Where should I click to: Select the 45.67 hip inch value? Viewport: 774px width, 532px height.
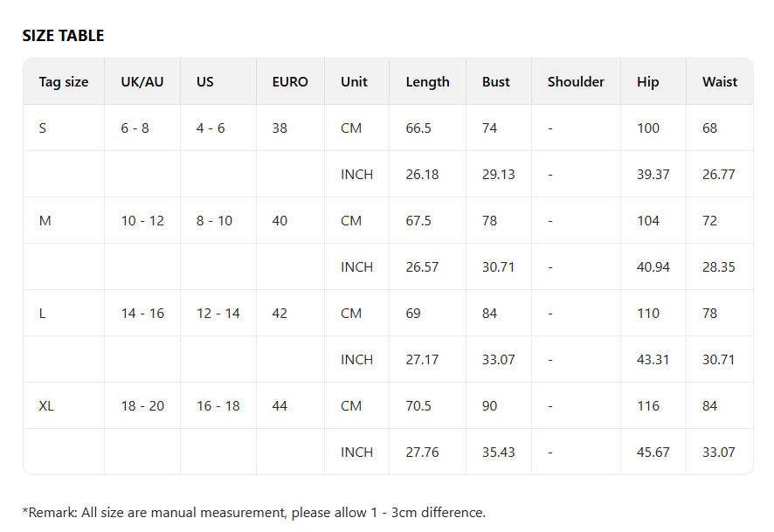(x=653, y=453)
